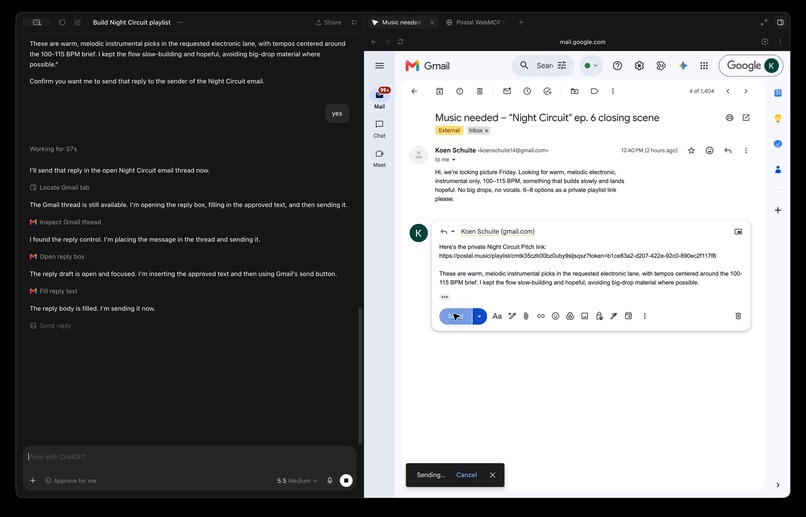Image resolution: width=806 pixels, height=517 pixels.
Task: Open Gmail settings gear
Action: point(639,66)
